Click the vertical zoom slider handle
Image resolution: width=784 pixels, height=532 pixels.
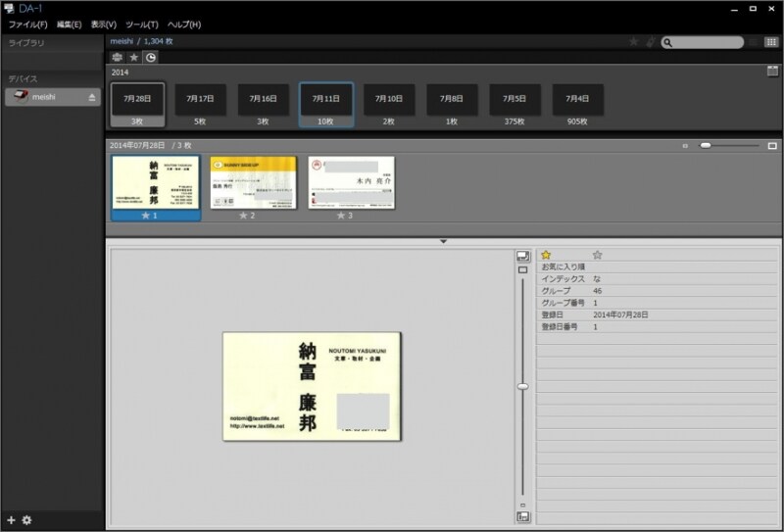pyautogui.click(x=523, y=387)
